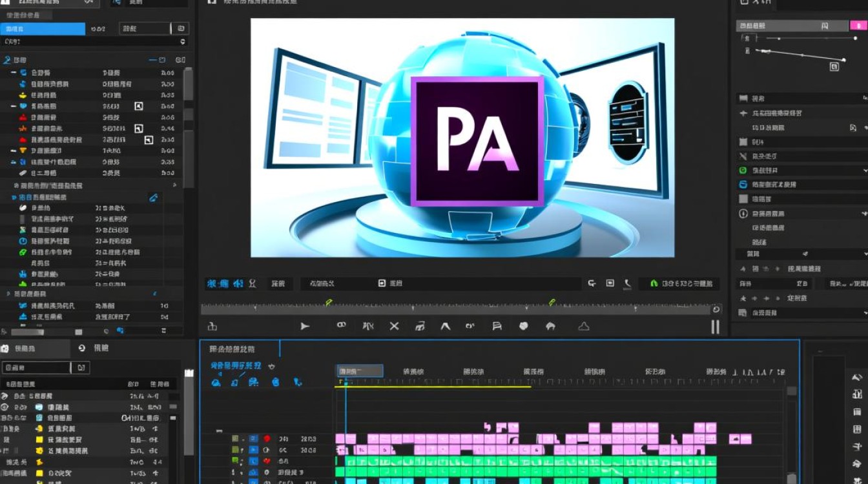Image resolution: width=868 pixels, height=484 pixels.
Task: Click the X-shaped icon in transport bar
Action: (x=394, y=327)
